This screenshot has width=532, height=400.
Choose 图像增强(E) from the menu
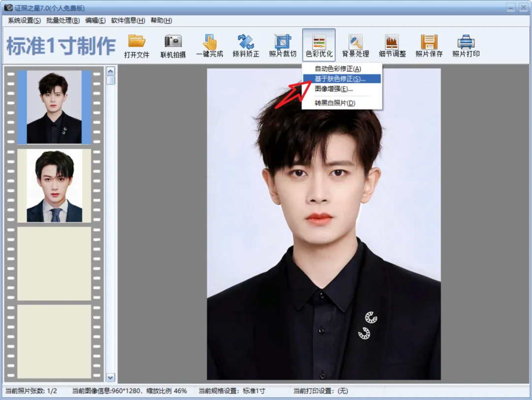tap(333, 89)
